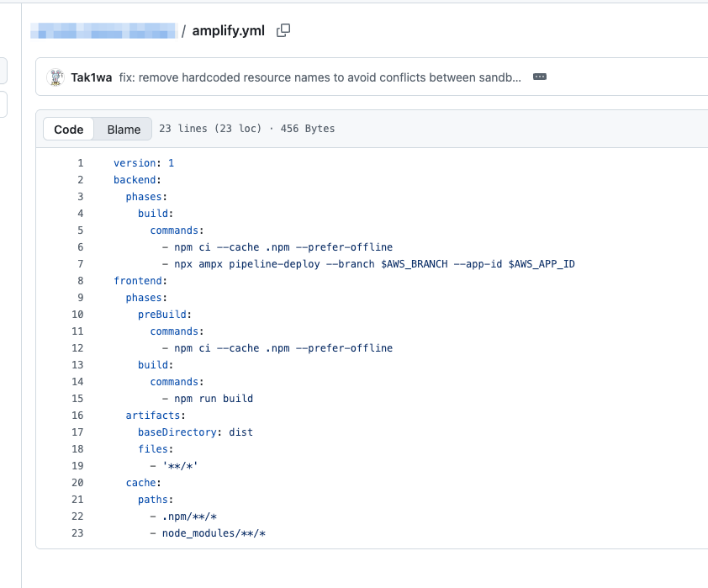Open the Tak1wa author link
Viewport: 708px width, 588px height.
click(x=91, y=77)
